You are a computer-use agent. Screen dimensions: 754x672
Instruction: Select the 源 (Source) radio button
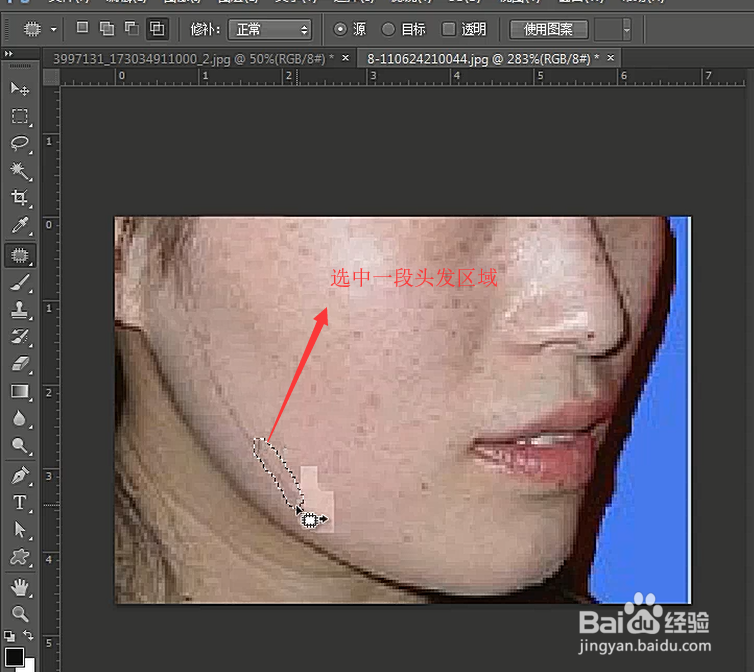pyautogui.click(x=340, y=29)
